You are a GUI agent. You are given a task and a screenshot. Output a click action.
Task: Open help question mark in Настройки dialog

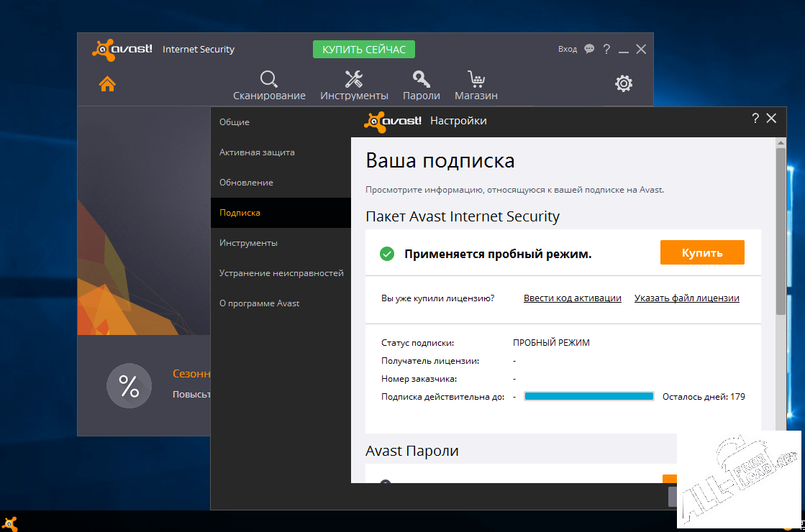coord(755,119)
